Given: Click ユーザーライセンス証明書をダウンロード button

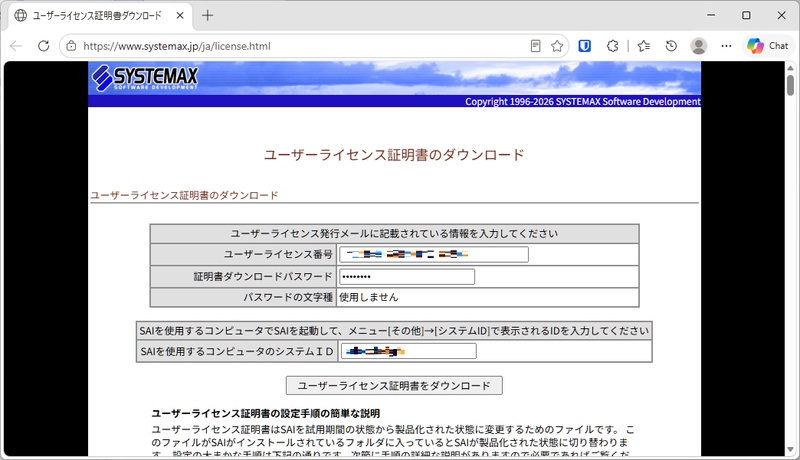Looking at the screenshot, I should click(x=394, y=386).
